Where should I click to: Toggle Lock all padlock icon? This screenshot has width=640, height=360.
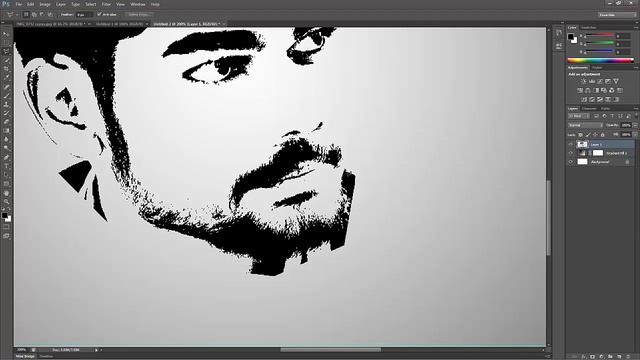point(602,135)
